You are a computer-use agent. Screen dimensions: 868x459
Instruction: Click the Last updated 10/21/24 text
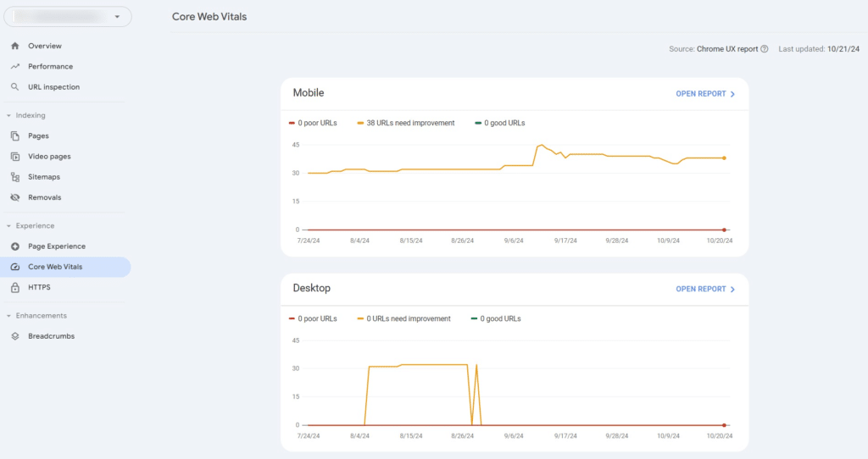(820, 48)
